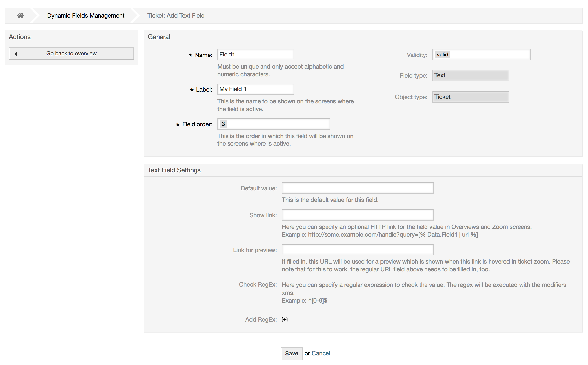Screen dimensions: 588x365
Task: Open the Object type selector showing Ticket
Action: coord(470,97)
